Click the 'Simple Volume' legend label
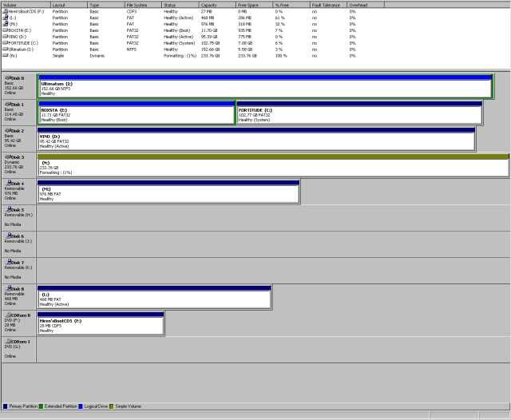The height and width of the screenshot is (420, 511). pyautogui.click(x=128, y=406)
